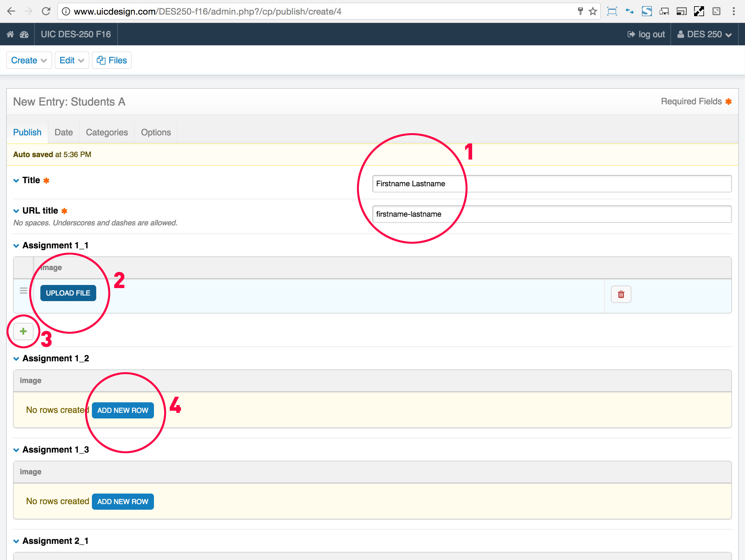Click the red trash delete-row icon

point(621,294)
